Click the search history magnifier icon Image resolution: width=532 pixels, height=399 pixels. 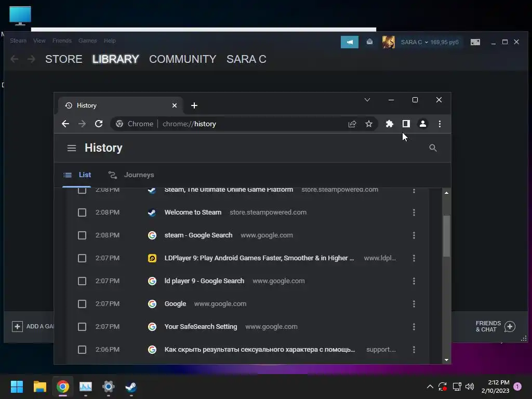(x=433, y=148)
